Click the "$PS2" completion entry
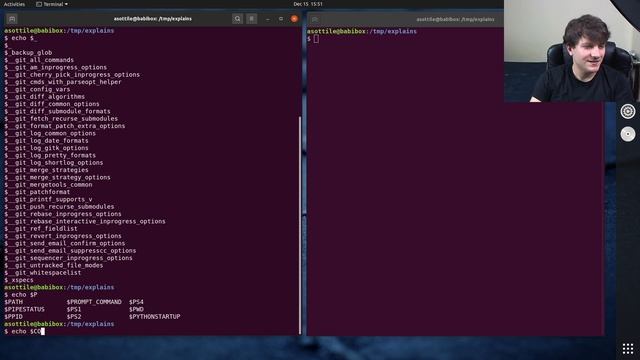The image size is (640, 360). click(74, 317)
